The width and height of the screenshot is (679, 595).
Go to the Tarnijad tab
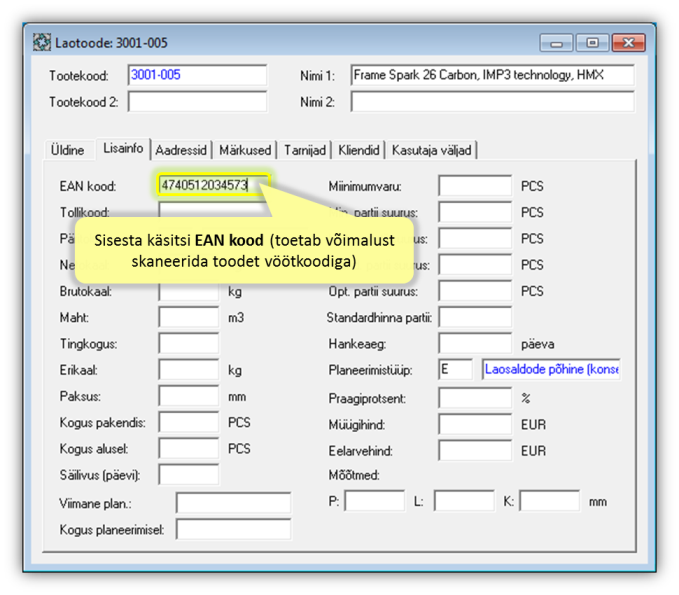[x=305, y=150]
